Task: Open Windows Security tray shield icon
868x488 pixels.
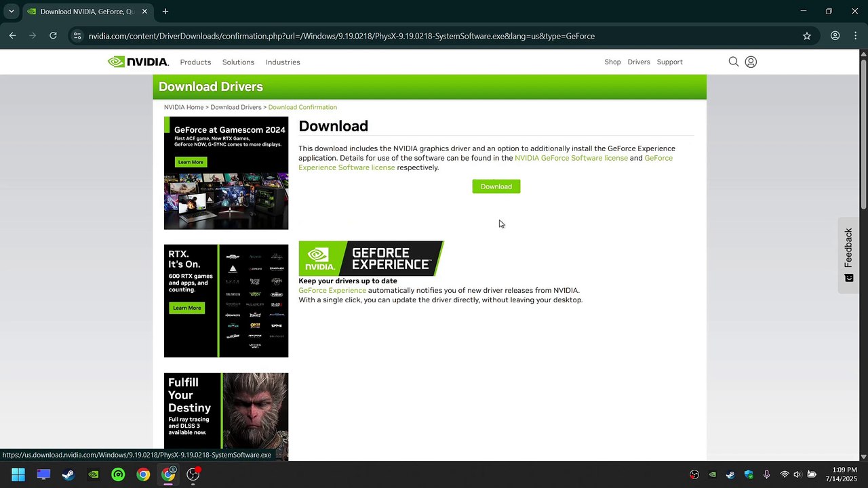Action: tap(749, 474)
